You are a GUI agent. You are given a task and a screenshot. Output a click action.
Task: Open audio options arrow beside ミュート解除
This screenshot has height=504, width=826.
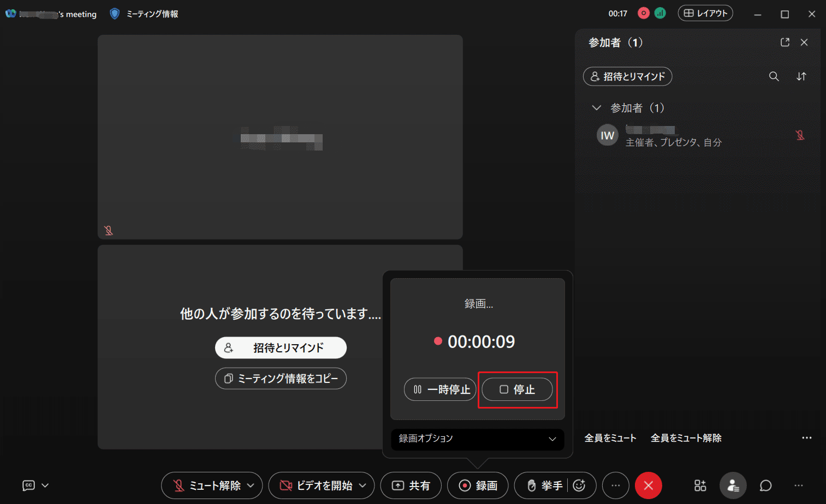pos(251,485)
